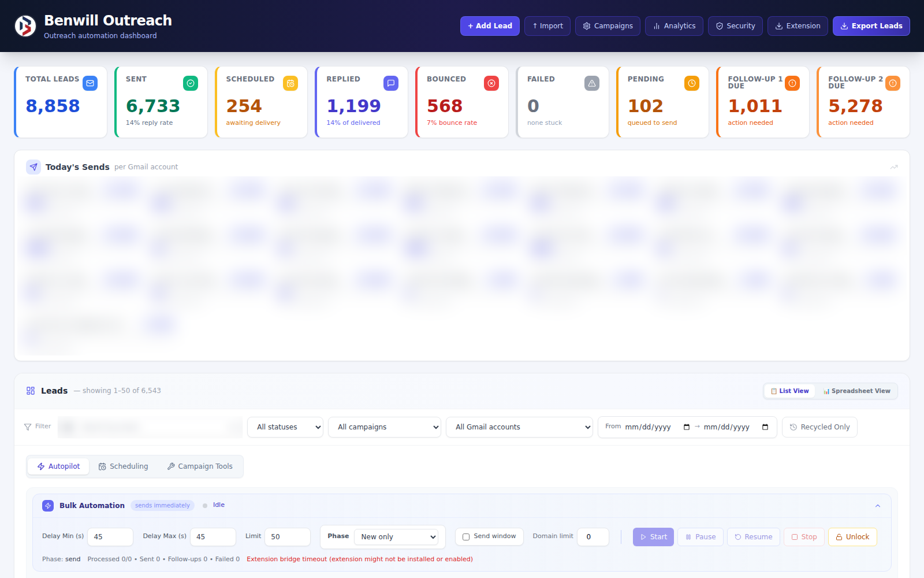Screen dimensions: 924x578
Task: Switch to List View
Action: pyautogui.click(x=789, y=391)
